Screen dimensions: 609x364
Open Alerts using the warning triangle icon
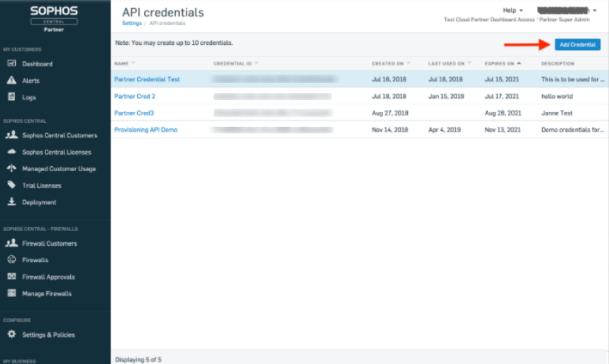pyautogui.click(x=11, y=80)
